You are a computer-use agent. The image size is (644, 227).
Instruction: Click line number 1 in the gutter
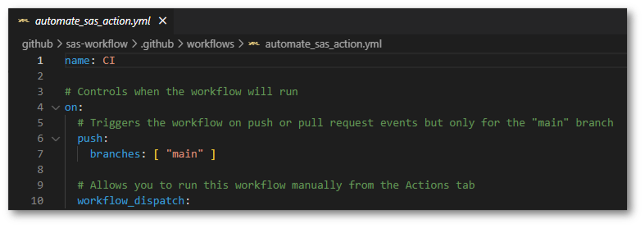pos(40,61)
